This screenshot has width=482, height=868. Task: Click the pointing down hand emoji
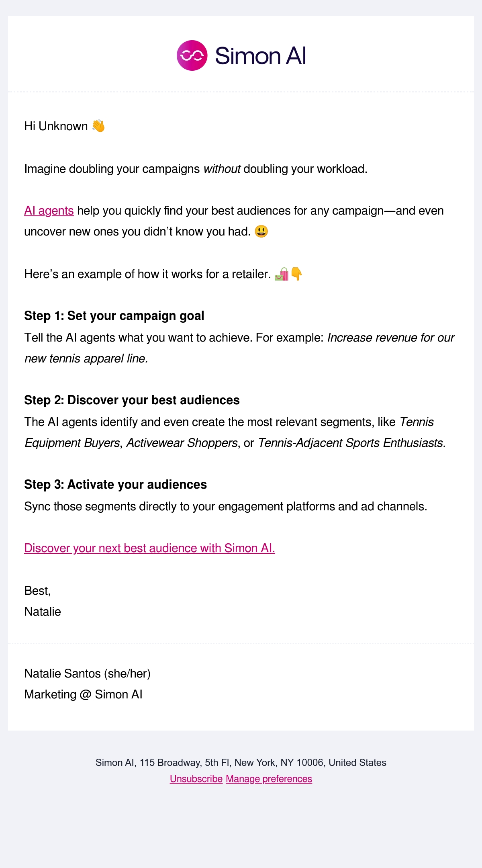point(296,274)
